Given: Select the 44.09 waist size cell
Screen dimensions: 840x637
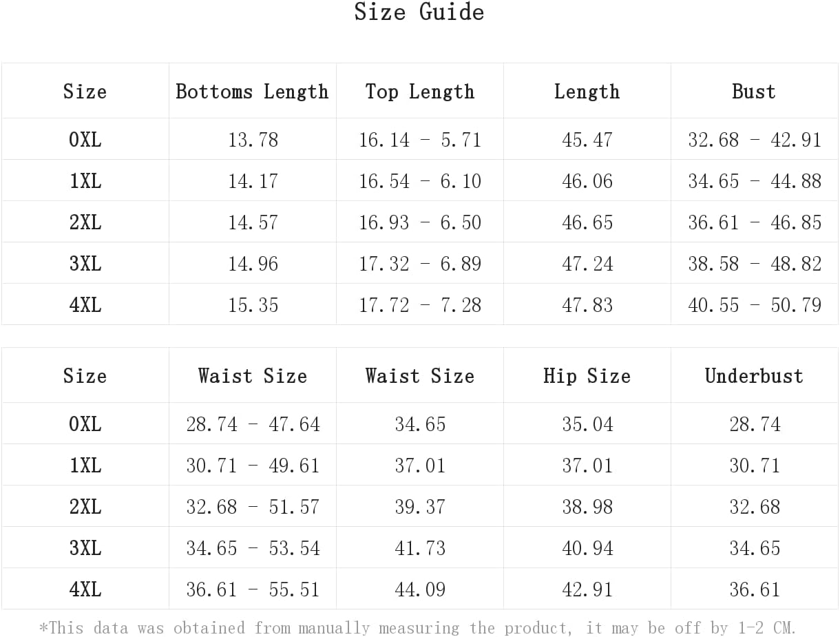Looking at the screenshot, I should (420, 589).
